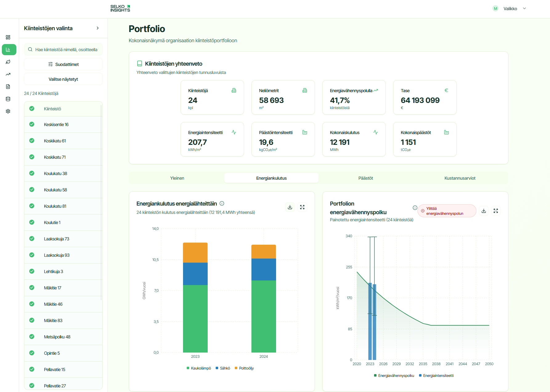Deselect the Koskikatu 61 checkmark

32,141
